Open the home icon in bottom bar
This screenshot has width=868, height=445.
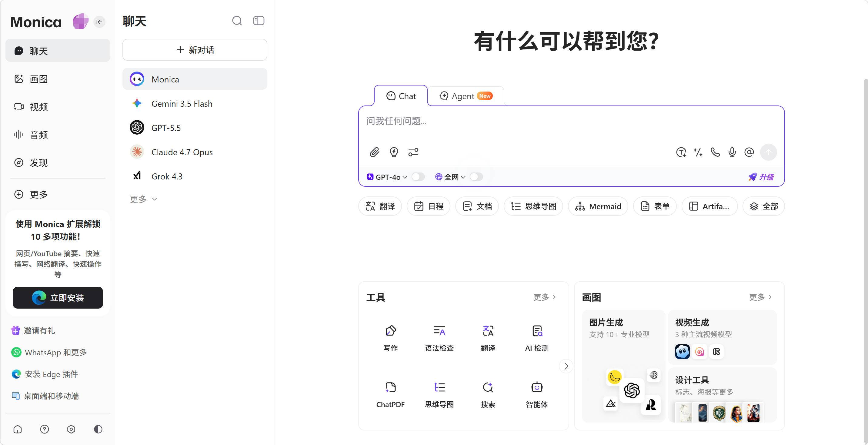pos(18,429)
